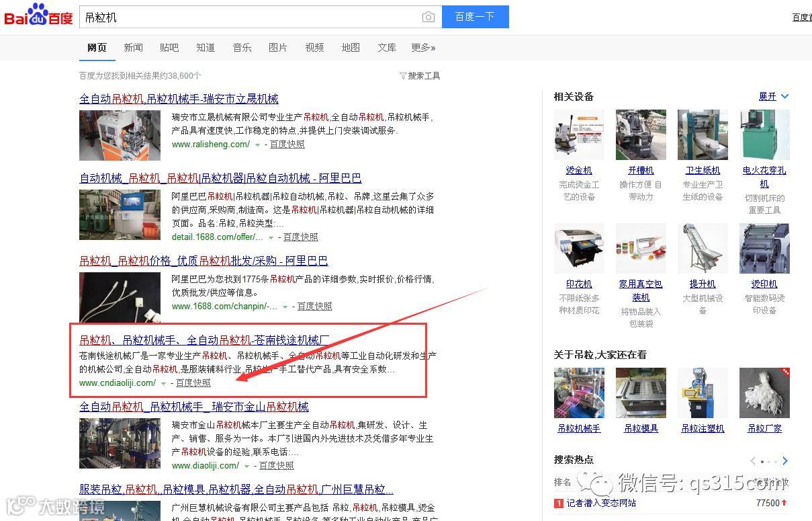Image resolution: width=812 pixels, height=521 pixels.
Task: Open 百度快照 for www.1688.com/chanpin
Action: [x=315, y=306]
